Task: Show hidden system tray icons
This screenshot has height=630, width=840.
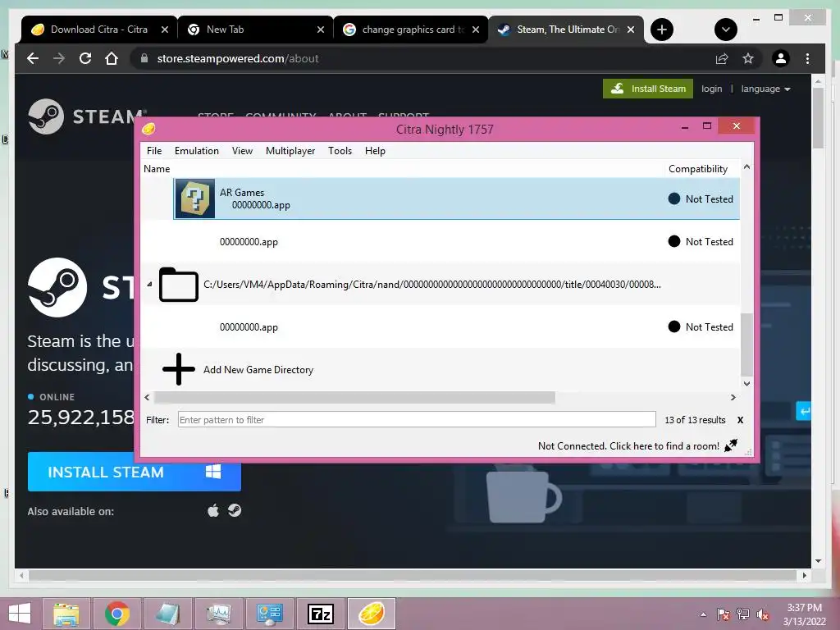Action: 703,614
